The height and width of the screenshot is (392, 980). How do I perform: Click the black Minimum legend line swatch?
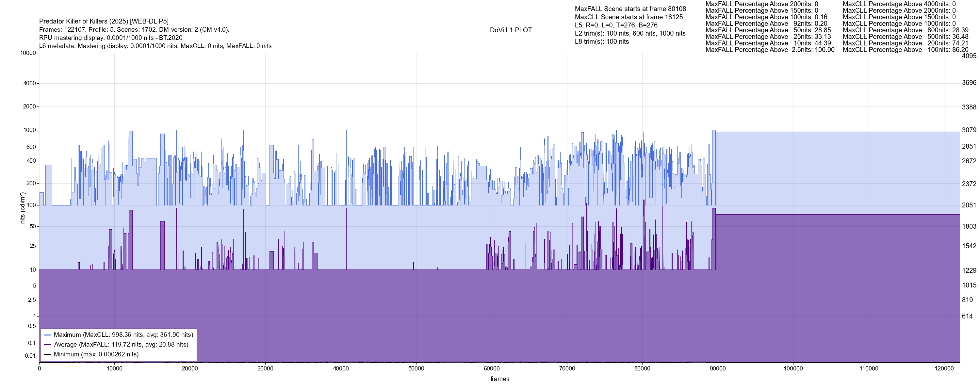(48, 355)
